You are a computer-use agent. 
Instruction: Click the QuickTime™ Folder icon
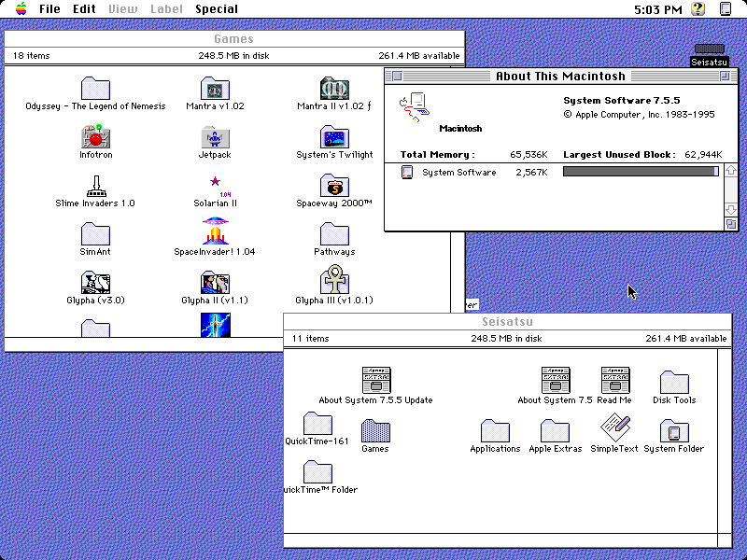[317, 472]
